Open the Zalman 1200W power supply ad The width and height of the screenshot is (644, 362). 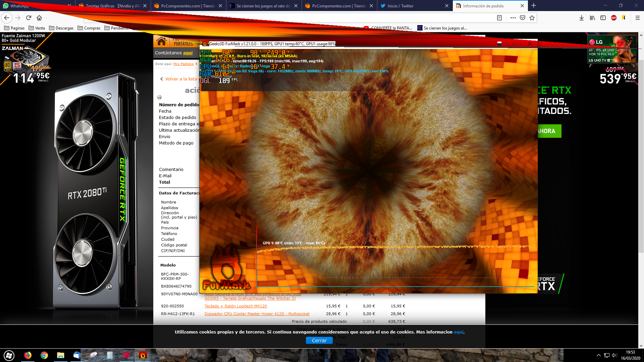click(x=26, y=59)
